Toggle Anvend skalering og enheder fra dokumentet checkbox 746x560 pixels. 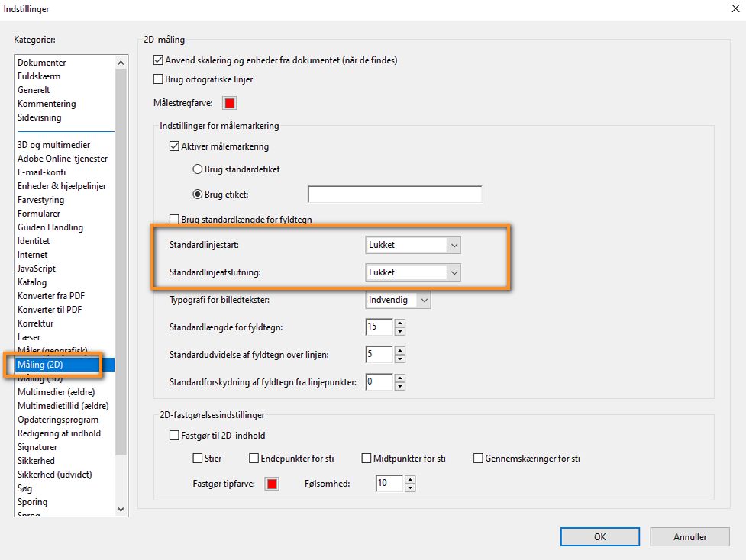click(x=158, y=60)
